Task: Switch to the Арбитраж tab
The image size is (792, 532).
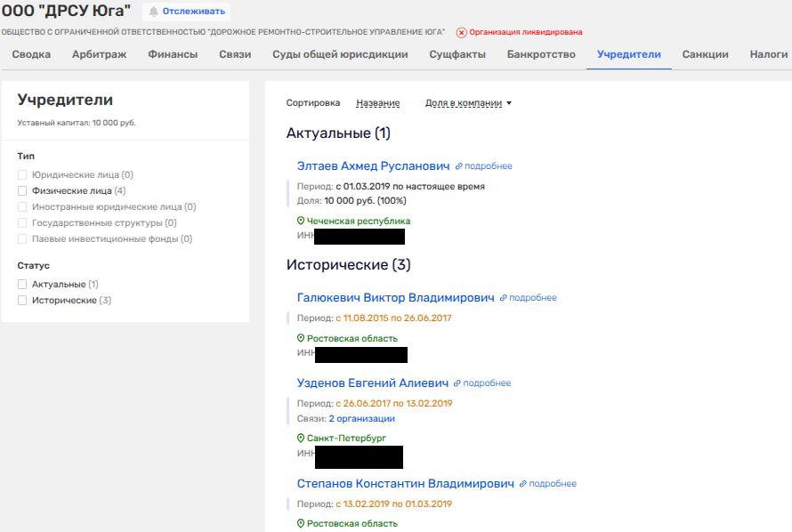Action: [99, 54]
